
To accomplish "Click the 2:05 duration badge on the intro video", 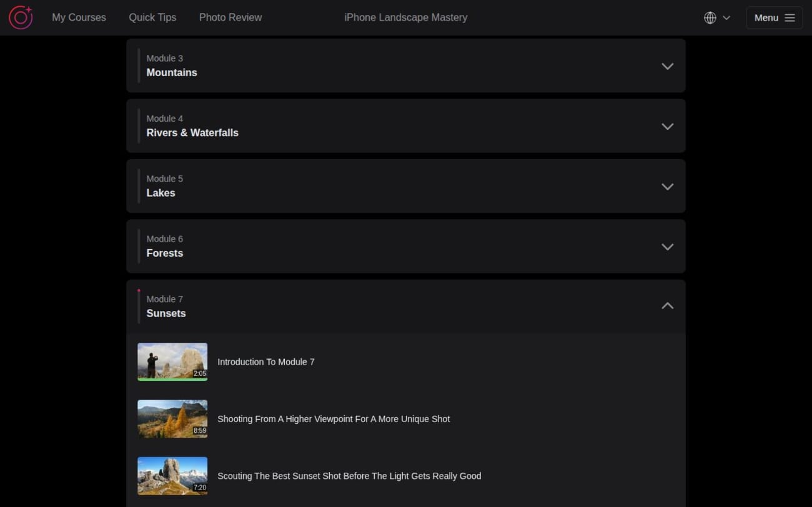I will 200,373.
